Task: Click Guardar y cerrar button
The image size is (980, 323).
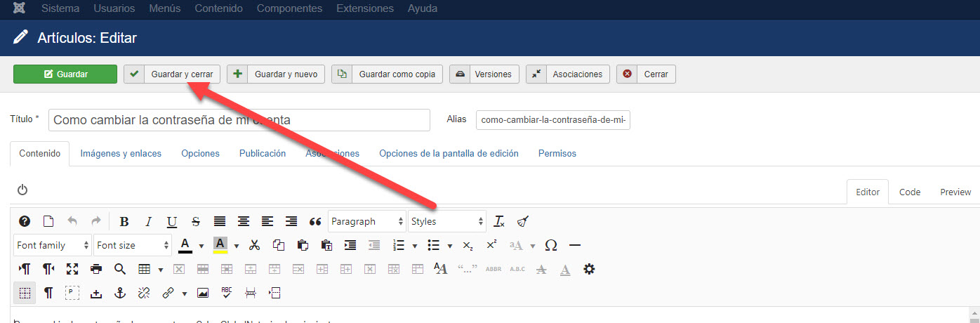Action: [x=172, y=74]
